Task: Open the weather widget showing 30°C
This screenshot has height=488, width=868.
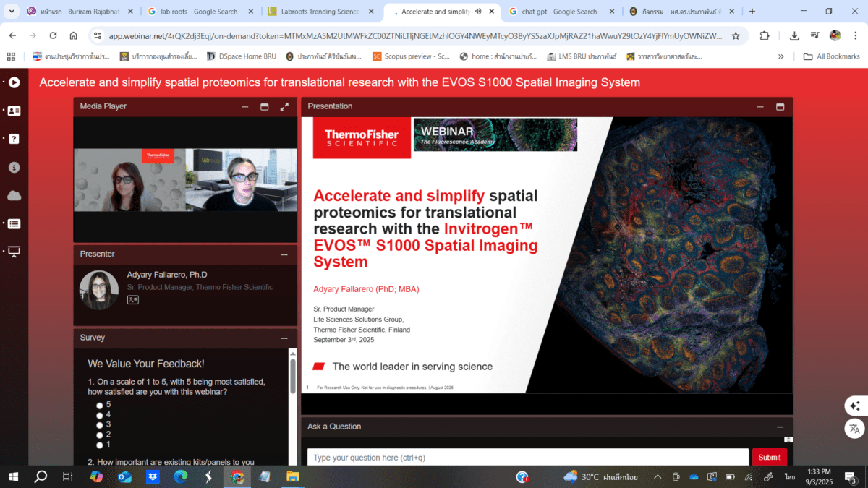Action: click(x=600, y=476)
